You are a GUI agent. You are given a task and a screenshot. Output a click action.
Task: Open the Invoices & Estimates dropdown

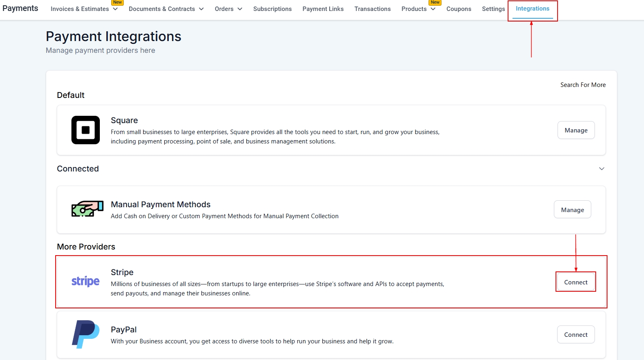84,9
